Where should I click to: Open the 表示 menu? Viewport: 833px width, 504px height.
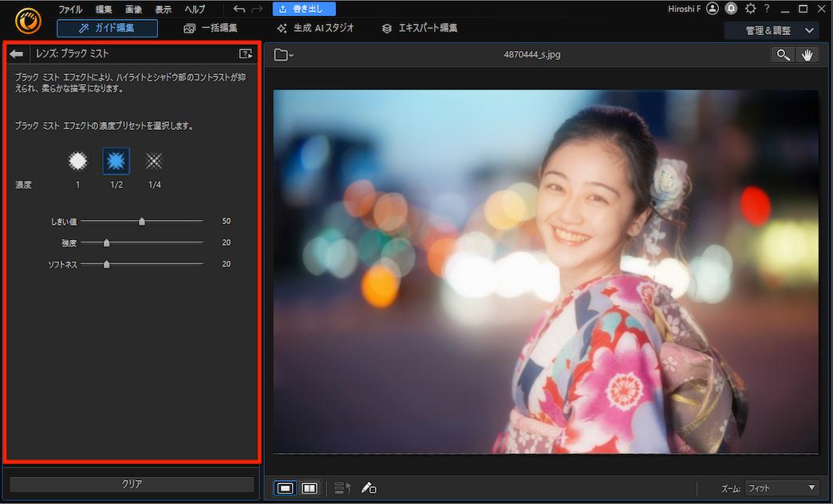pos(163,10)
